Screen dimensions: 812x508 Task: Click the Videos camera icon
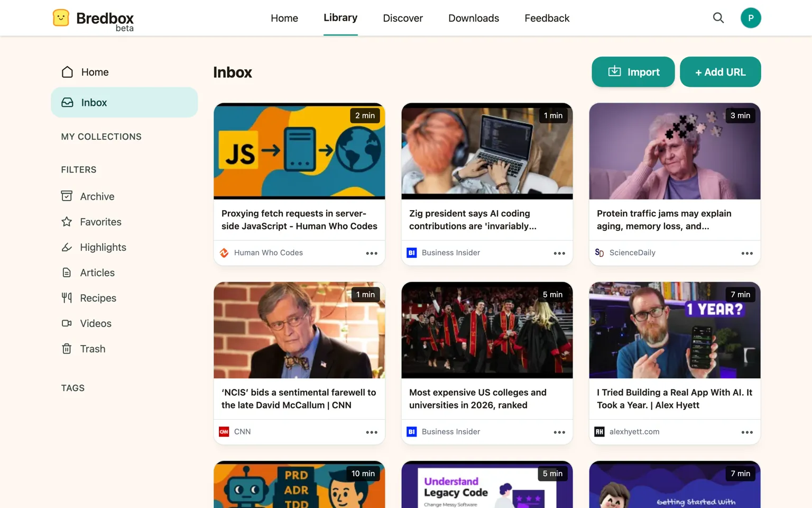point(67,323)
